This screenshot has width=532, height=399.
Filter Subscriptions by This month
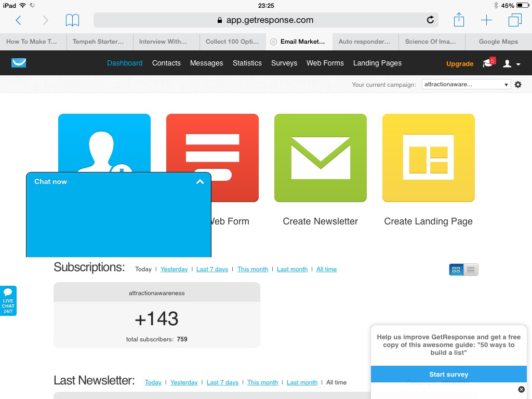click(x=253, y=269)
